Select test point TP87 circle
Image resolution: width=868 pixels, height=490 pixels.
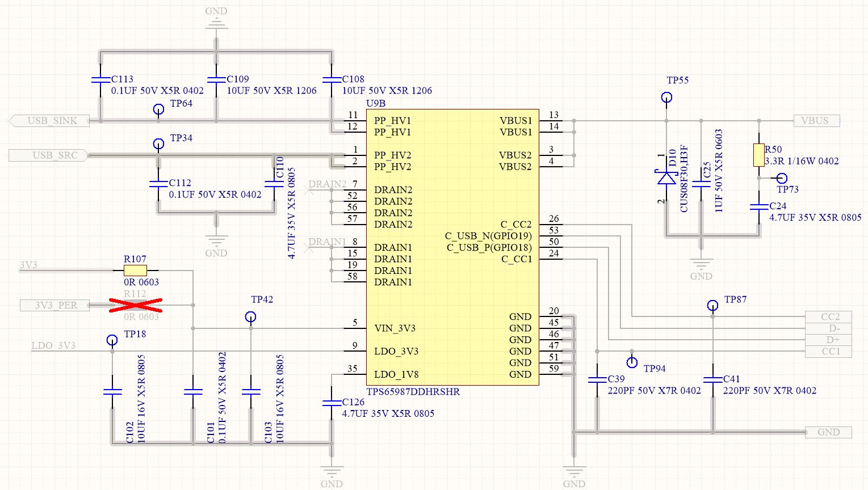[x=713, y=306]
